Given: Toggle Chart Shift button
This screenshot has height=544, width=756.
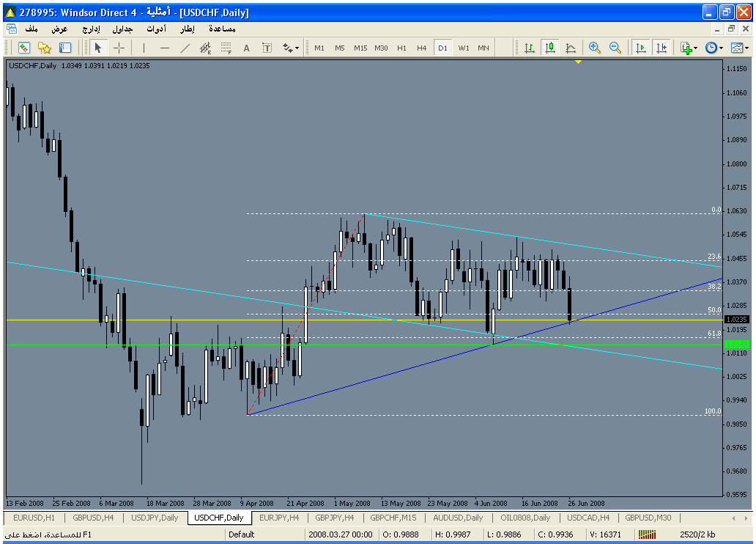Looking at the screenshot, I should pyautogui.click(x=661, y=48).
